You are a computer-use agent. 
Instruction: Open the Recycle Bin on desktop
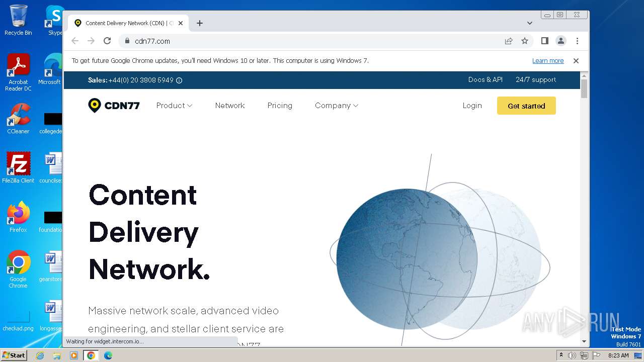coord(18,20)
